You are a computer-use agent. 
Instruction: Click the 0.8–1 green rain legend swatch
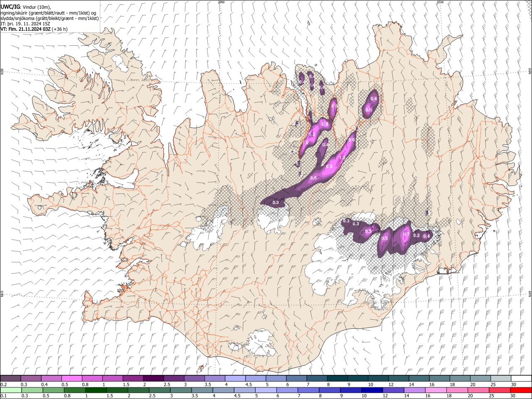(x=74, y=390)
